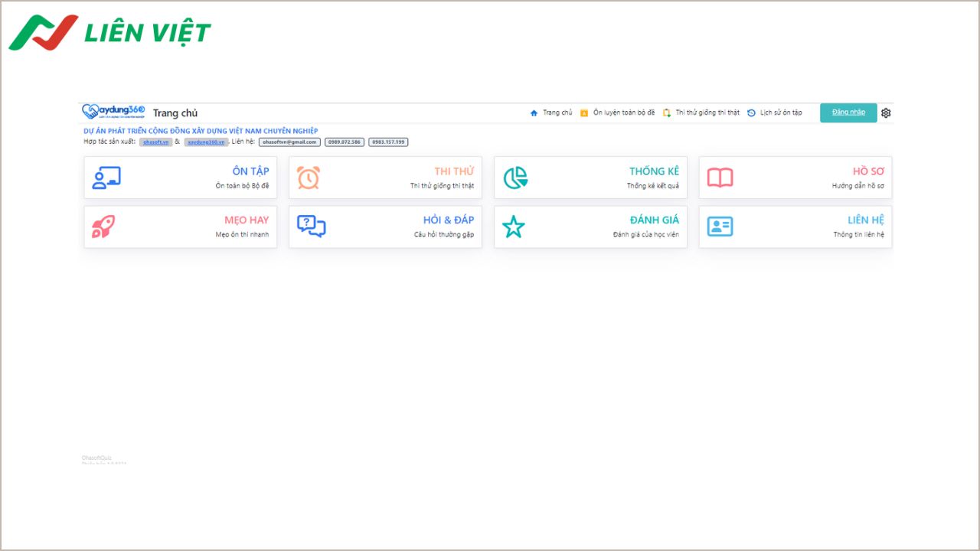
Task: Select the THI THỬ heading
Action: tap(454, 171)
